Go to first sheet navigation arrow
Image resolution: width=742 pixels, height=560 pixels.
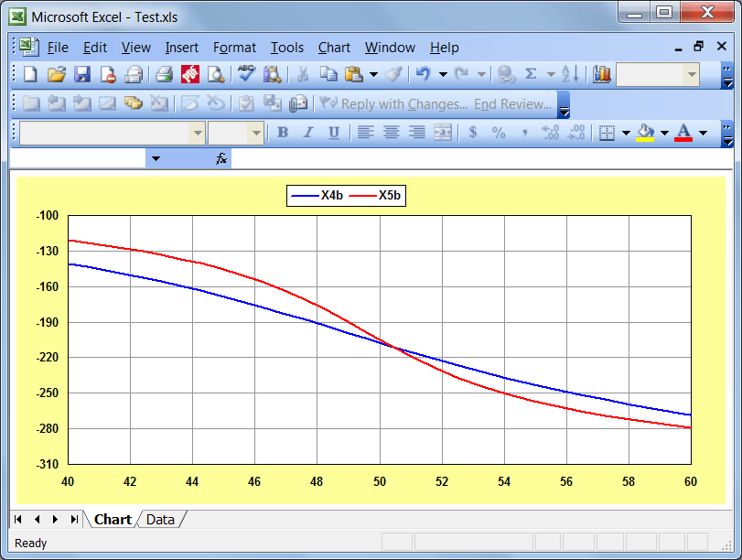[x=18, y=520]
